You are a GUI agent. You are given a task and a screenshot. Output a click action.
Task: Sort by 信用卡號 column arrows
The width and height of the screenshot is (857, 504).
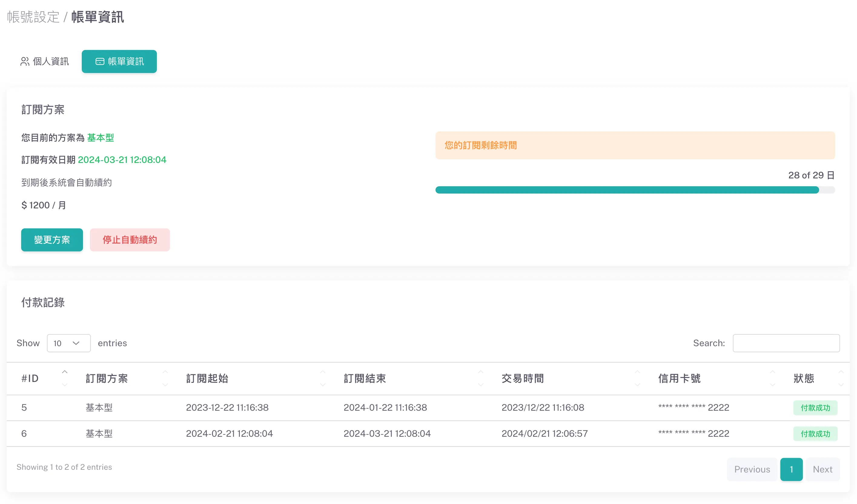coord(772,378)
